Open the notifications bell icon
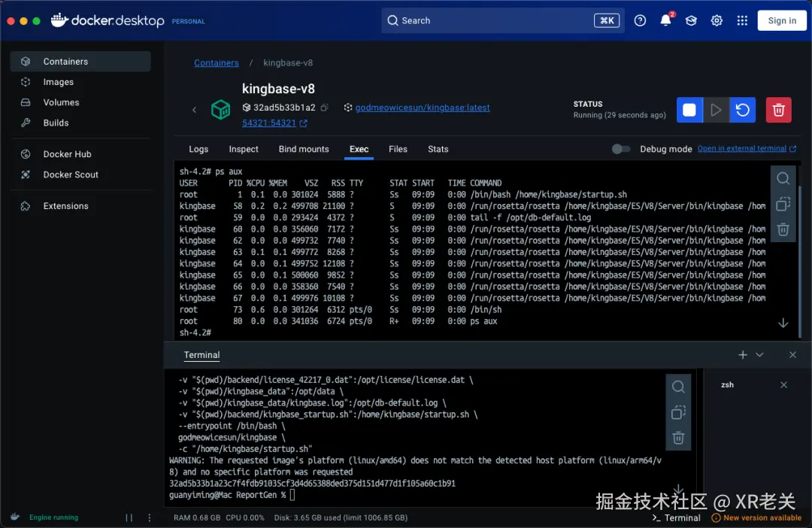 click(666, 20)
